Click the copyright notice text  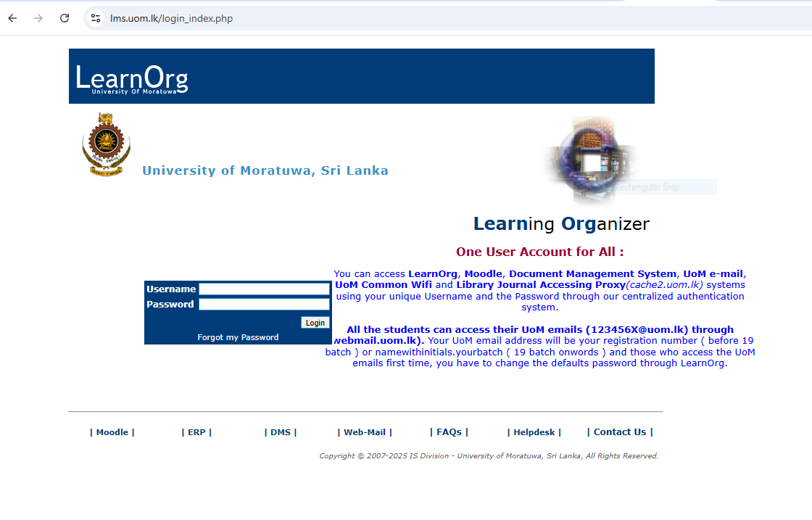click(489, 455)
